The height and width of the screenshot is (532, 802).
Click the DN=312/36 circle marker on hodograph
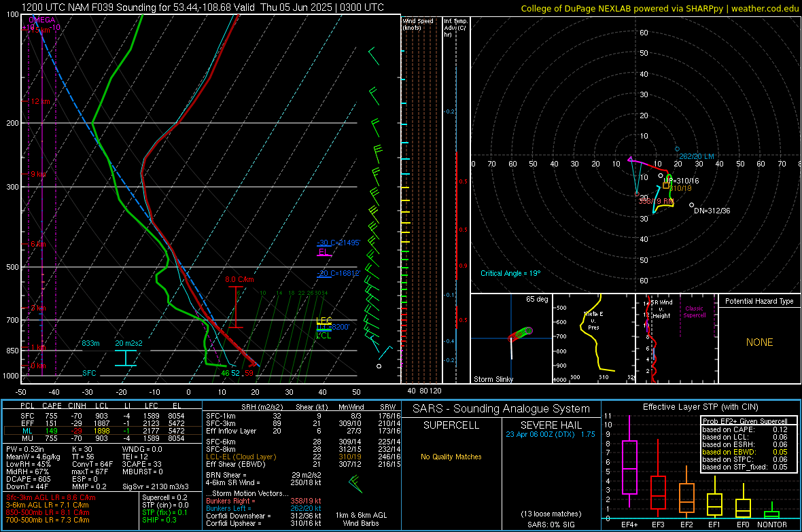click(x=691, y=205)
